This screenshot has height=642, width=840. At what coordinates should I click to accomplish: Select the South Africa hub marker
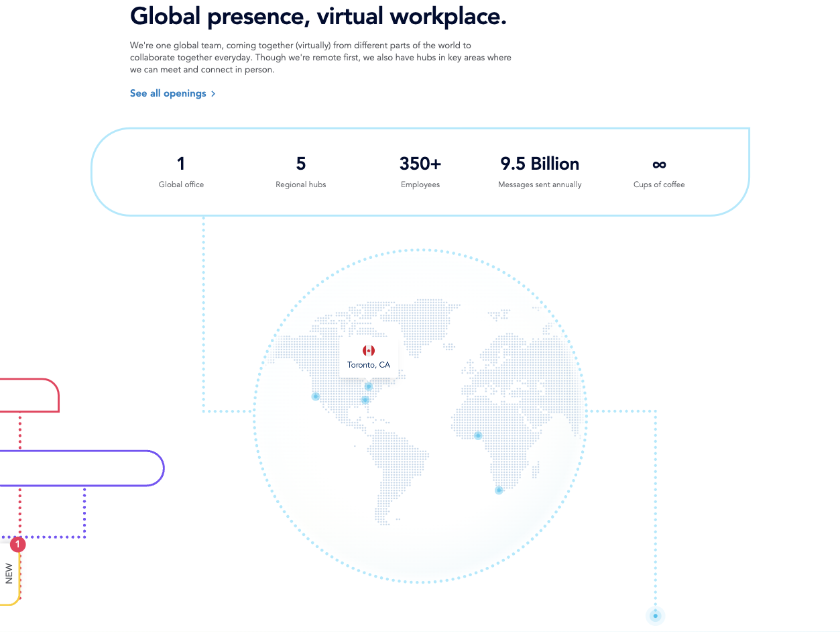pos(499,490)
